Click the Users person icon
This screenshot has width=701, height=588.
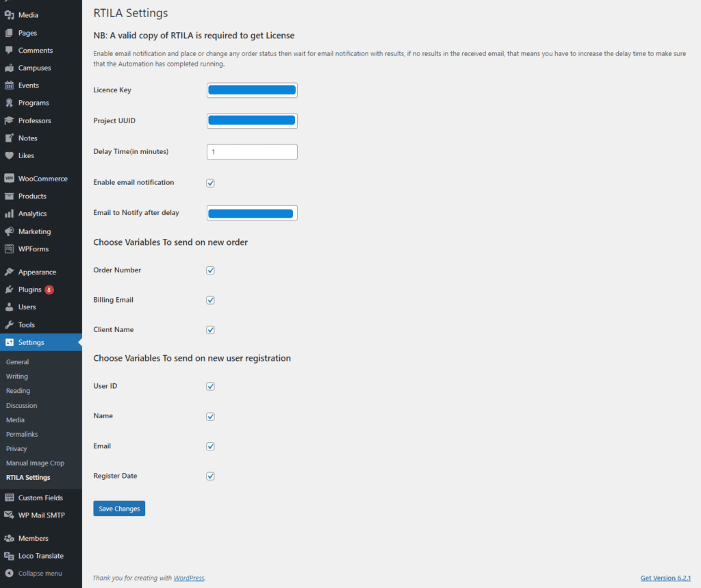[9, 307]
